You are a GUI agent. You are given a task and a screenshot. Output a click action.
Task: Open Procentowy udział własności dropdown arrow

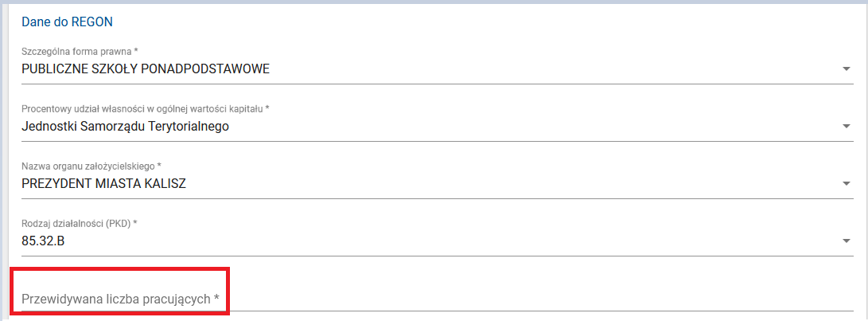pyautogui.click(x=846, y=127)
